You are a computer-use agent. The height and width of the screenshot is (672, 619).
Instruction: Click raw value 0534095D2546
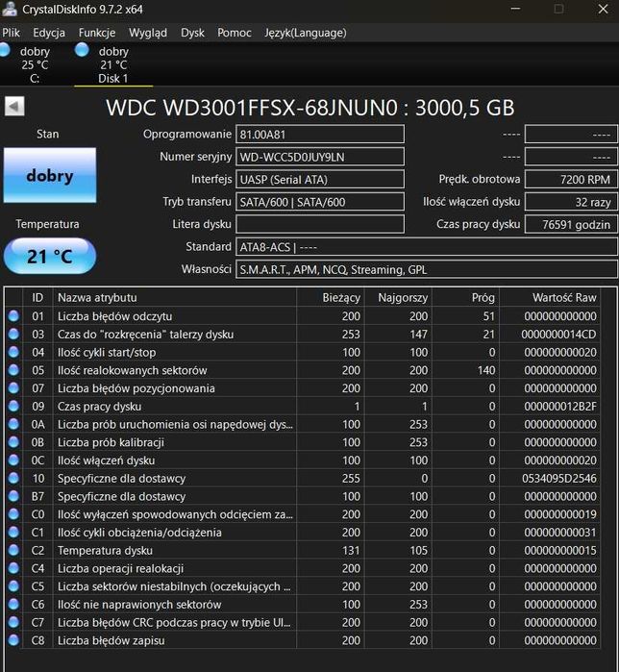[x=559, y=479]
